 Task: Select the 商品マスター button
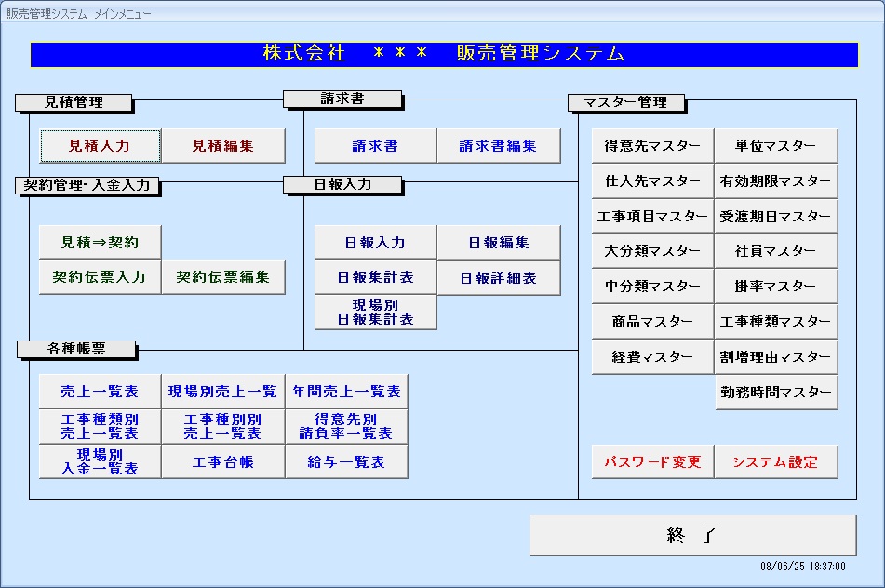(x=652, y=322)
